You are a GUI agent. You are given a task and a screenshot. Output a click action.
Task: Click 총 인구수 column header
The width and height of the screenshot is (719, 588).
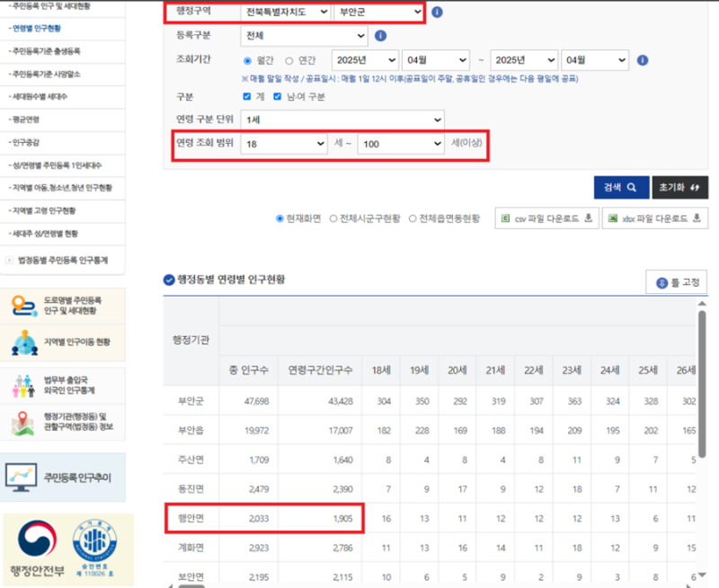point(249,370)
